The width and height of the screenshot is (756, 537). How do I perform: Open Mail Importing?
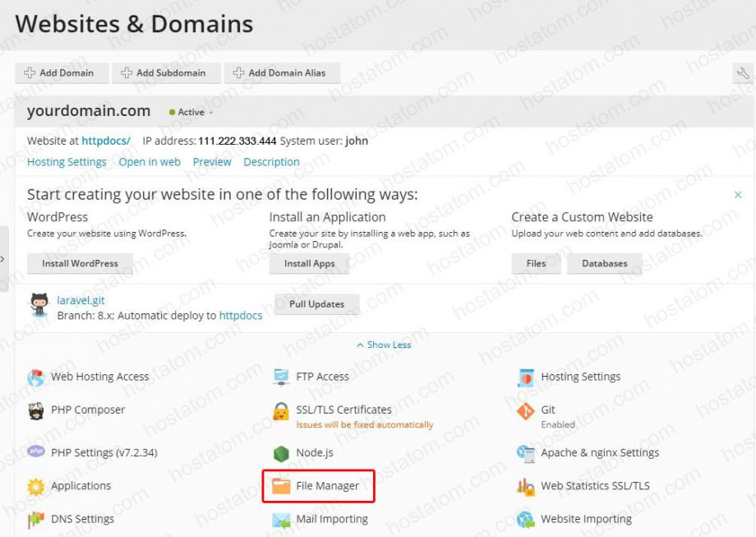point(330,519)
